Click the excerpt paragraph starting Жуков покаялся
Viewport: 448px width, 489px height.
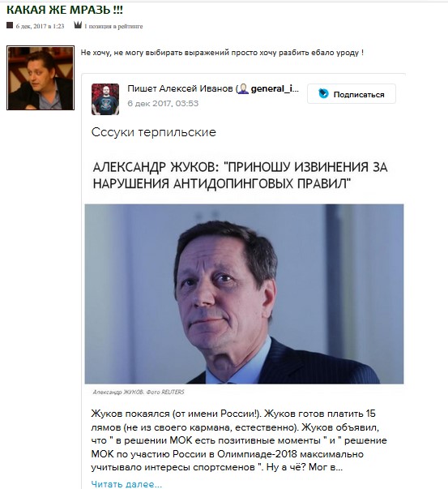click(239, 440)
